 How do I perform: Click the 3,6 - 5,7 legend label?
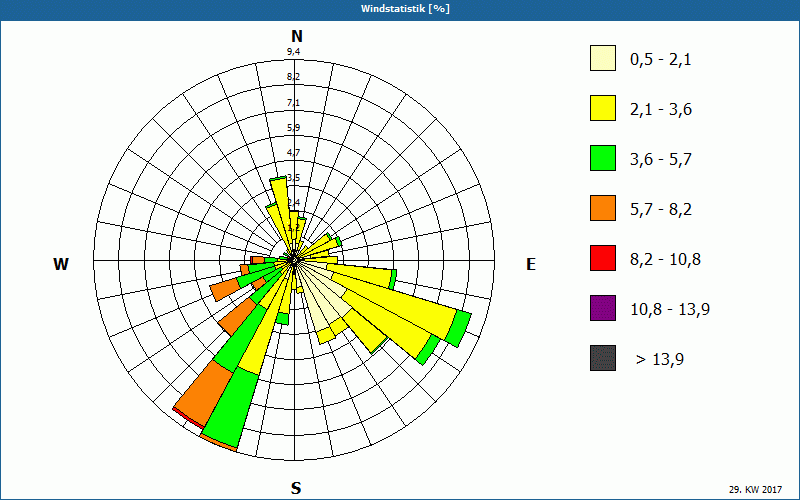(661, 160)
